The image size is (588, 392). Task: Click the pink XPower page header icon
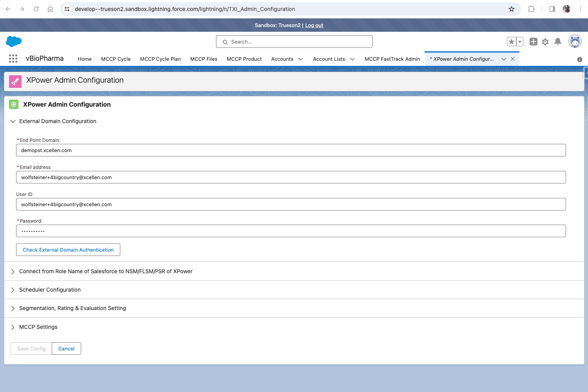click(15, 81)
